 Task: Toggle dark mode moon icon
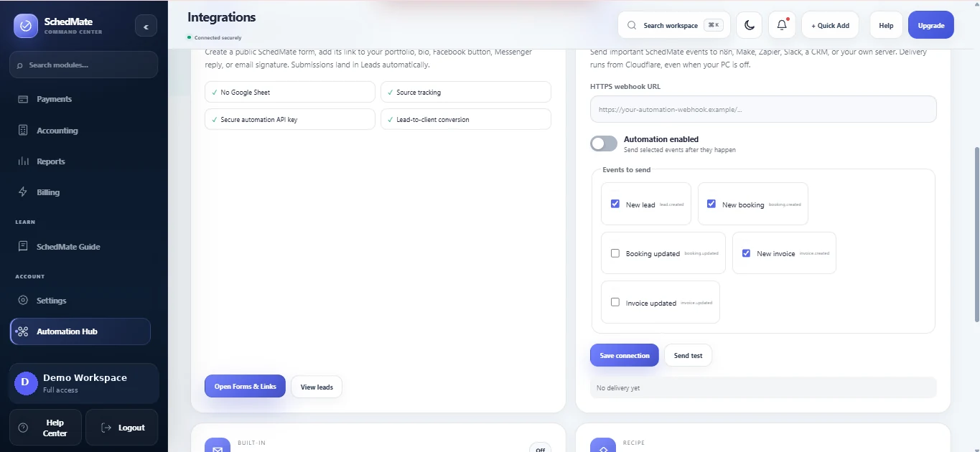[750, 25]
